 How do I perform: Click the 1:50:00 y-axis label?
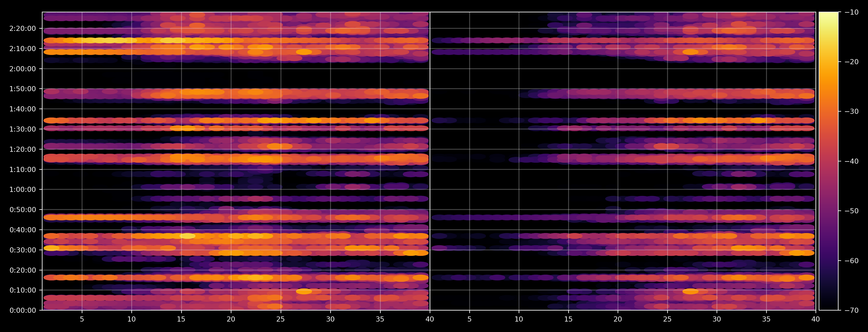[x=23, y=89]
